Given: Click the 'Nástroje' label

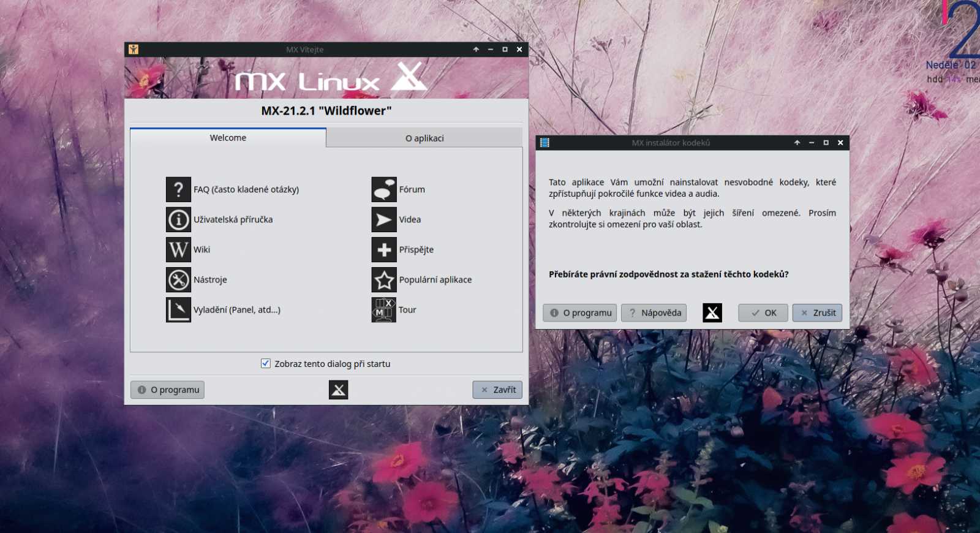Looking at the screenshot, I should [210, 279].
